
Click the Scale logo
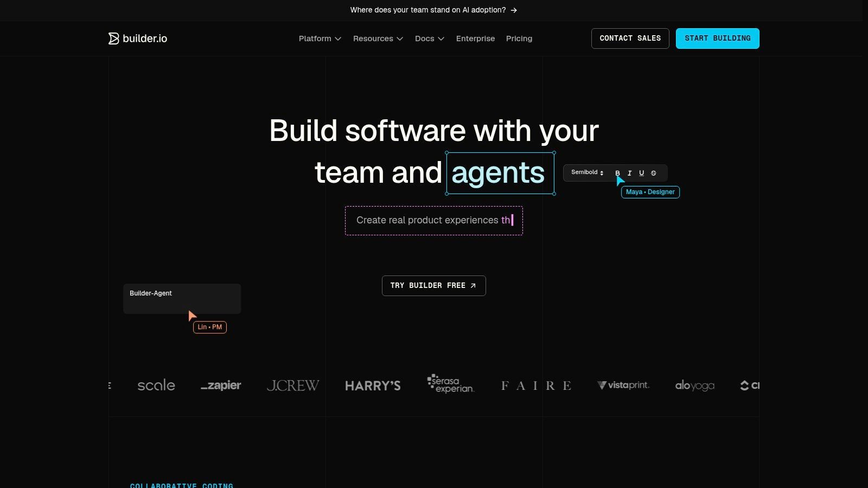[156, 386]
